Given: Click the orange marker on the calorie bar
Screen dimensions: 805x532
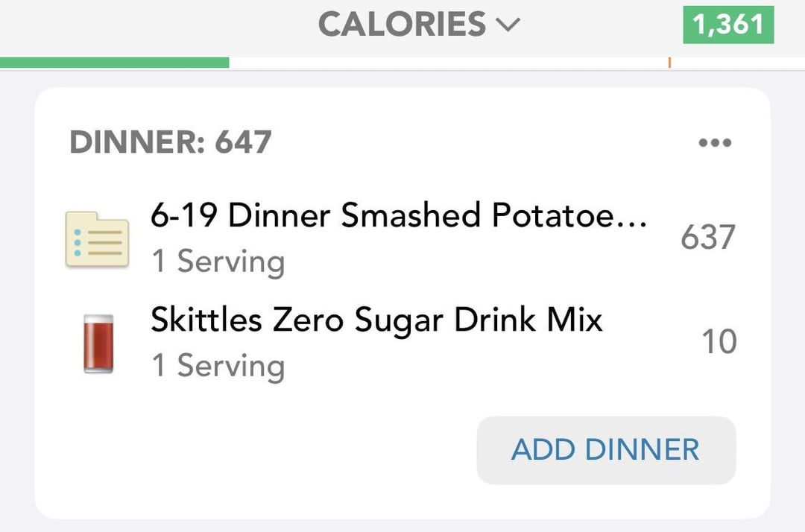Looking at the screenshot, I should pyautogui.click(x=670, y=63).
